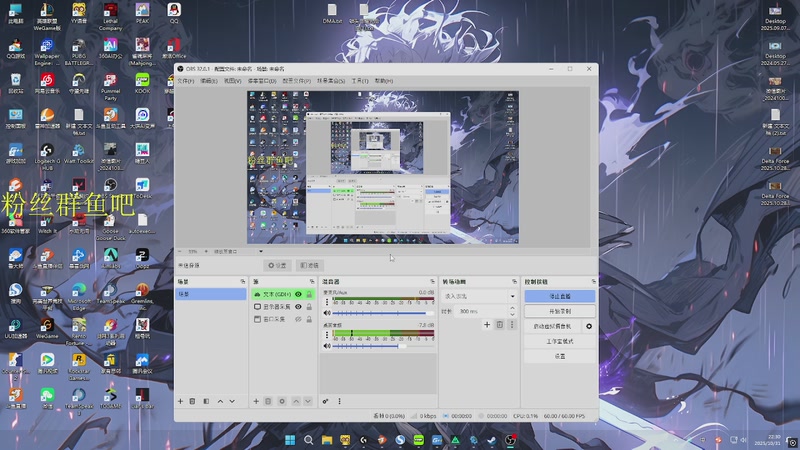Viewport: 800px width, 450px height.
Task: Increase transition duration with up arrow
Action: pos(512,308)
